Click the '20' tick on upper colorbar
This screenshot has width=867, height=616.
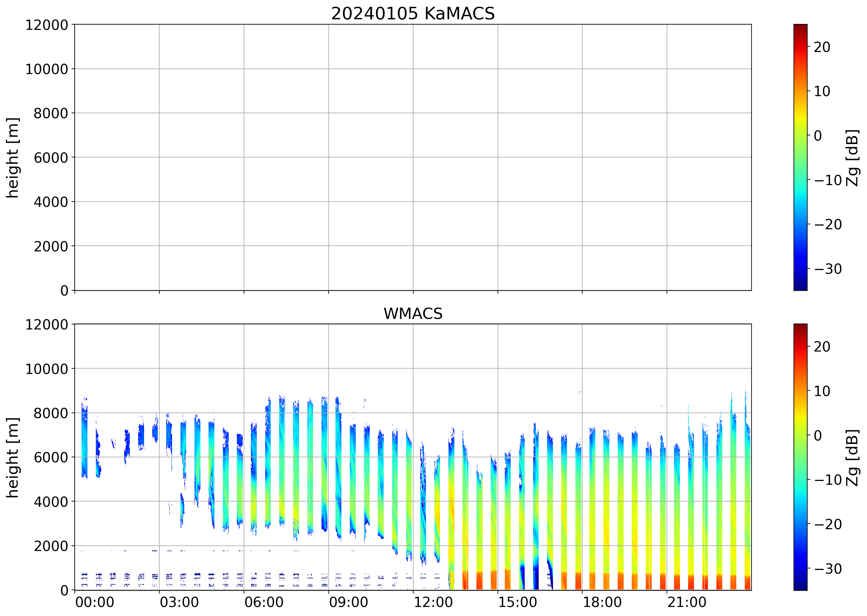coord(822,47)
